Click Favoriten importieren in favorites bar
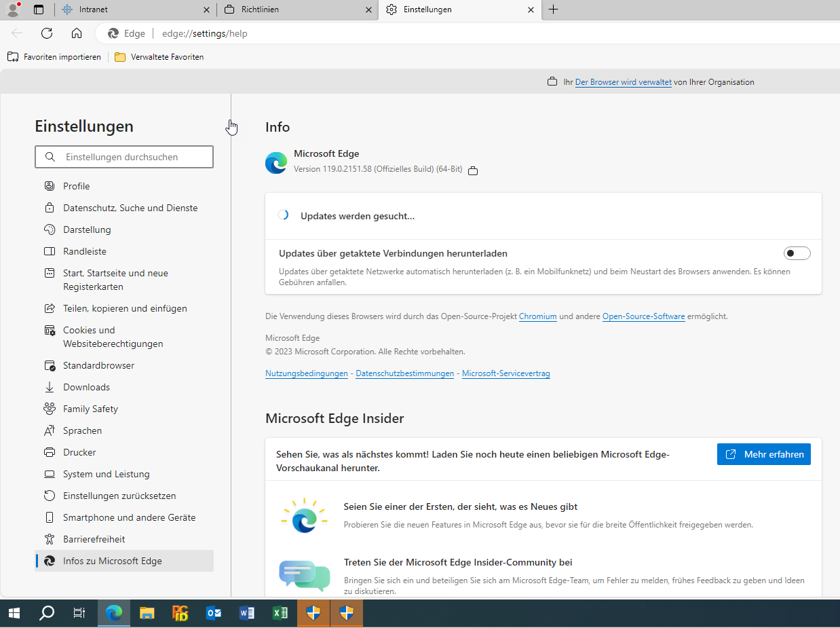Image resolution: width=840 pixels, height=628 pixels. pos(54,57)
